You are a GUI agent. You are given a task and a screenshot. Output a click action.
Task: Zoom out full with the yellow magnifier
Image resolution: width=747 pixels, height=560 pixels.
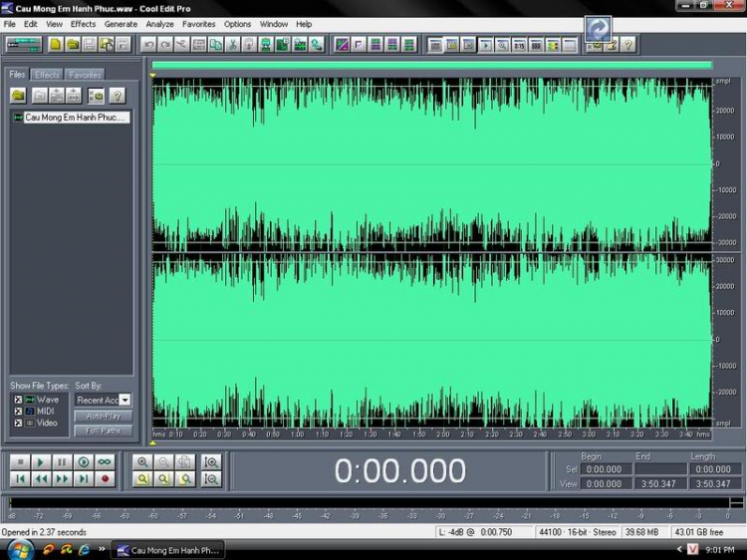click(x=142, y=478)
